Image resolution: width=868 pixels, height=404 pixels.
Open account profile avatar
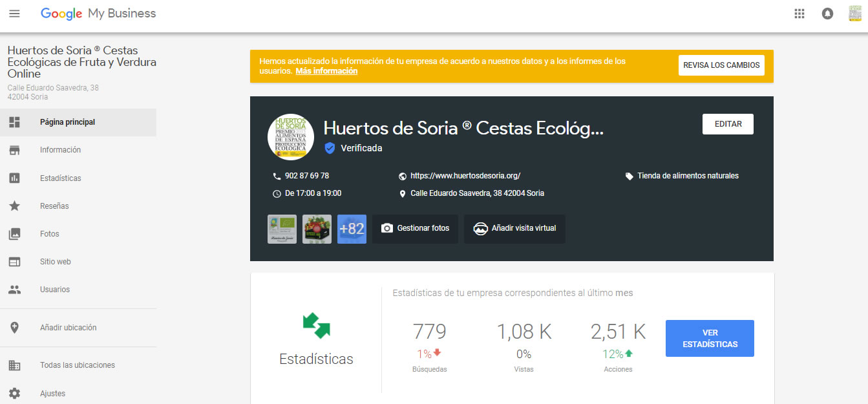855,14
